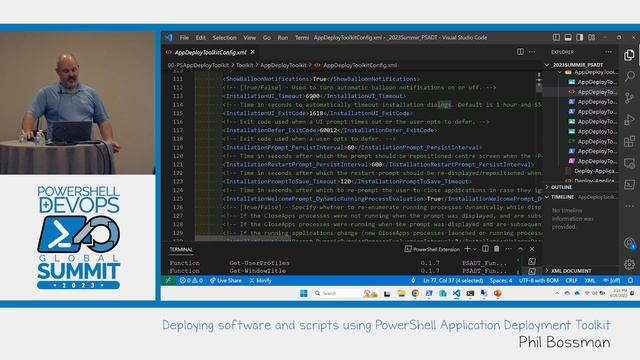Open the Extensions view

click(x=629, y=141)
